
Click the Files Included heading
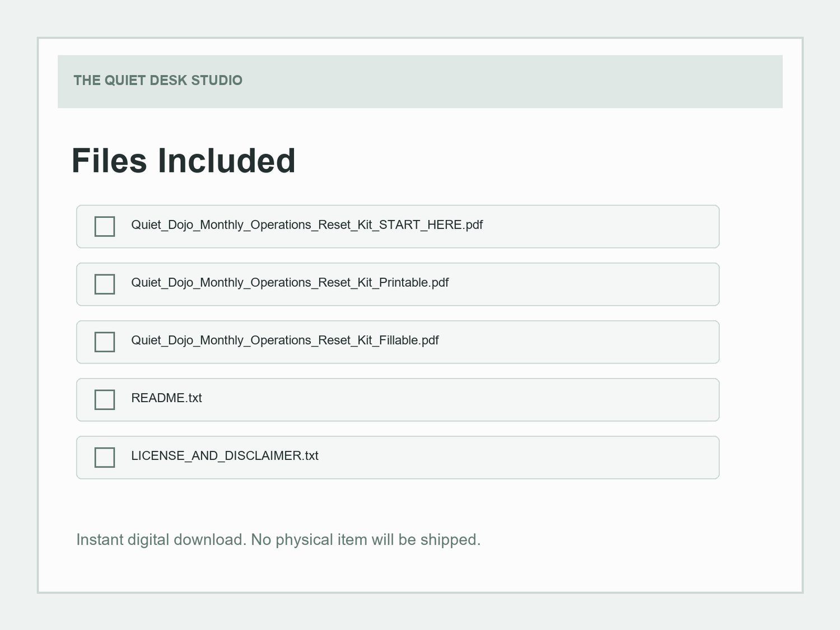tap(184, 161)
